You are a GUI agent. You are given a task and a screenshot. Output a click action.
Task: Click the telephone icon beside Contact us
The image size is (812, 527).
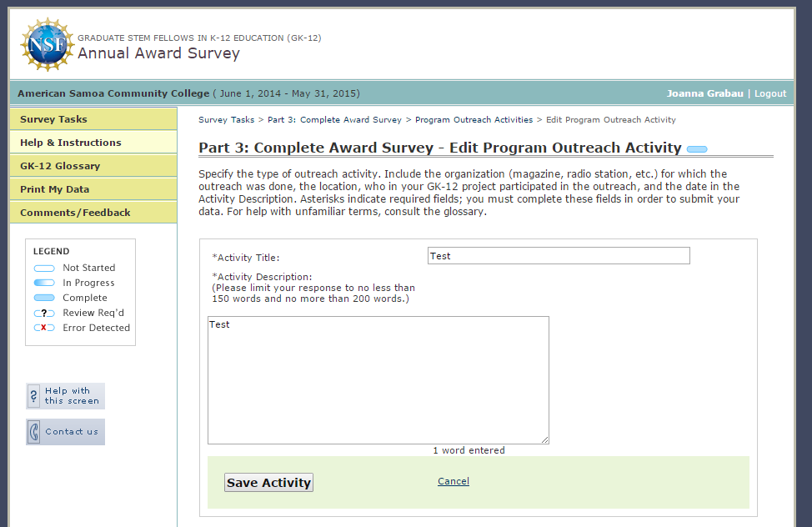coord(33,432)
